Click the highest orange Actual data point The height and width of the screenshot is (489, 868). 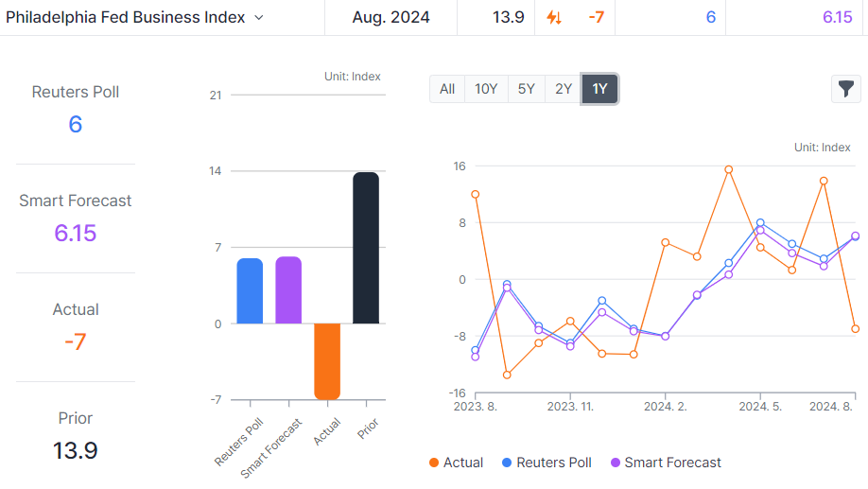click(x=729, y=170)
